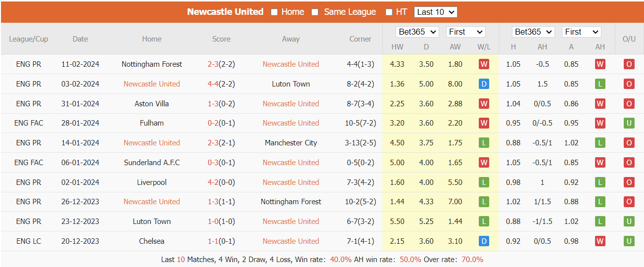Click the red O over/under badge for Liverpool match
This screenshot has height=267, width=644.
coord(629,182)
